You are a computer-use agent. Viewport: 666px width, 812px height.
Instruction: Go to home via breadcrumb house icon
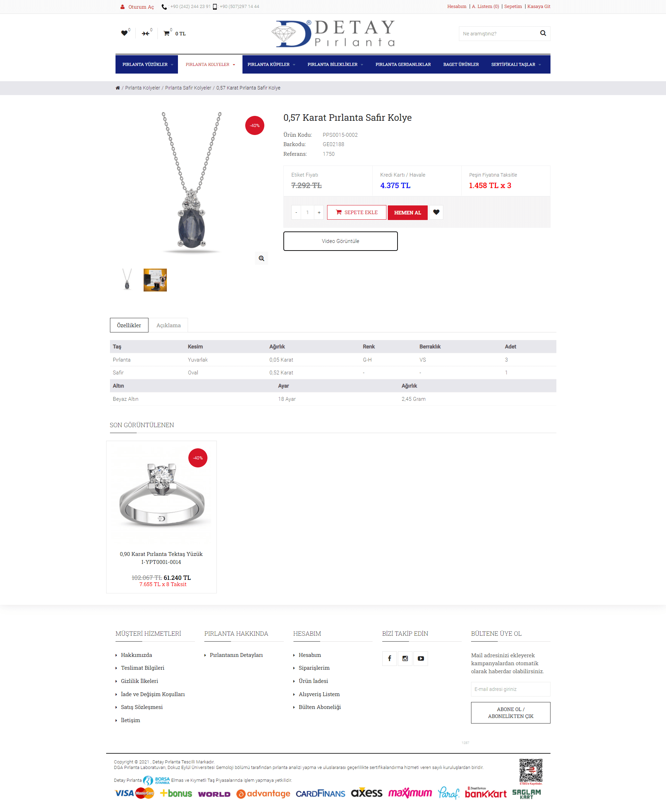(x=118, y=88)
